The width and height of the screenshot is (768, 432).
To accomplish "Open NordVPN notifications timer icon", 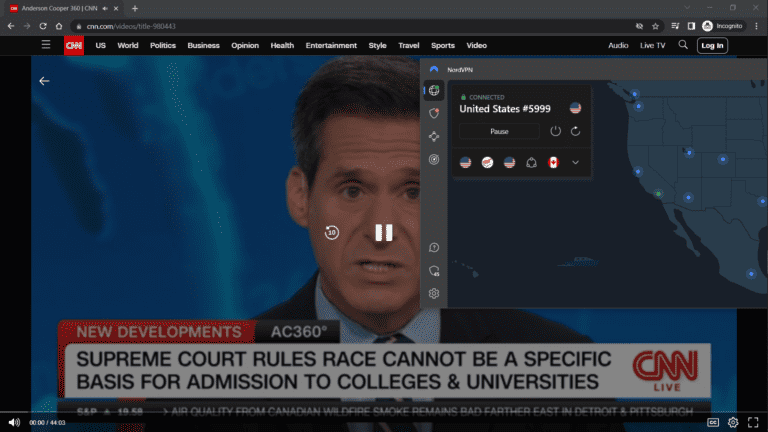I will pos(434,270).
